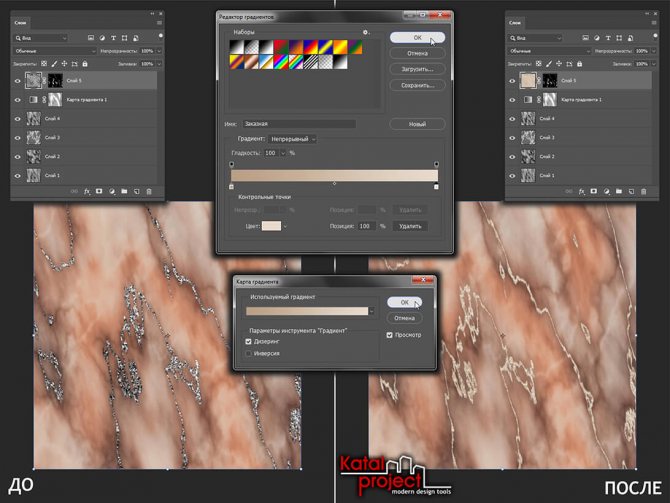Click the Цвет color swatch for stop
Viewport: 670px width, 503px height.
(x=271, y=227)
